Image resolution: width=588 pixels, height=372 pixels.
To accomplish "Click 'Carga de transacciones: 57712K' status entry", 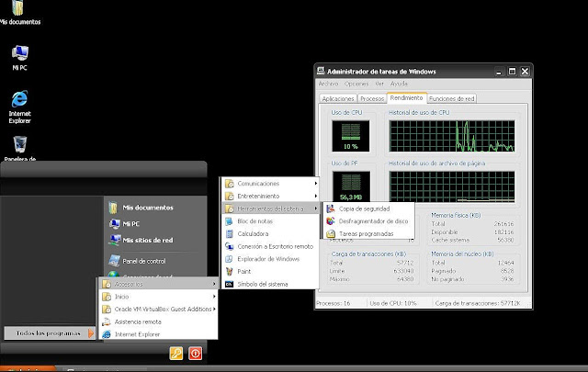I will (478, 303).
